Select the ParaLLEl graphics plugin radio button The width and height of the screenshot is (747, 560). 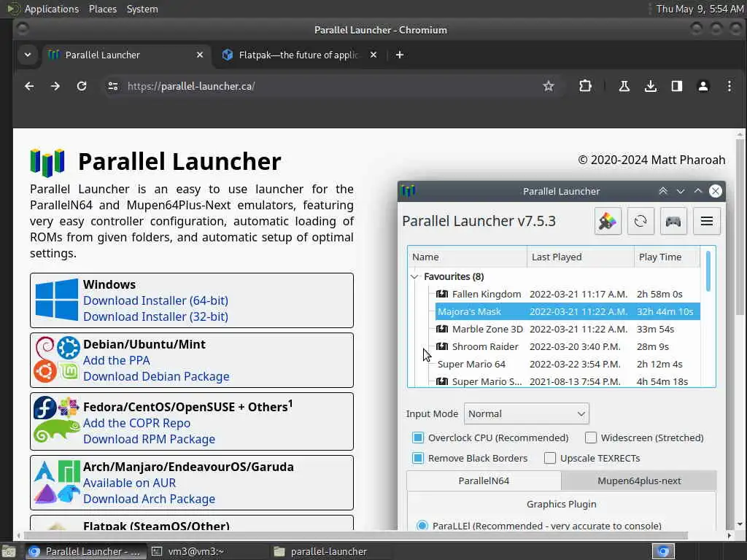422,526
